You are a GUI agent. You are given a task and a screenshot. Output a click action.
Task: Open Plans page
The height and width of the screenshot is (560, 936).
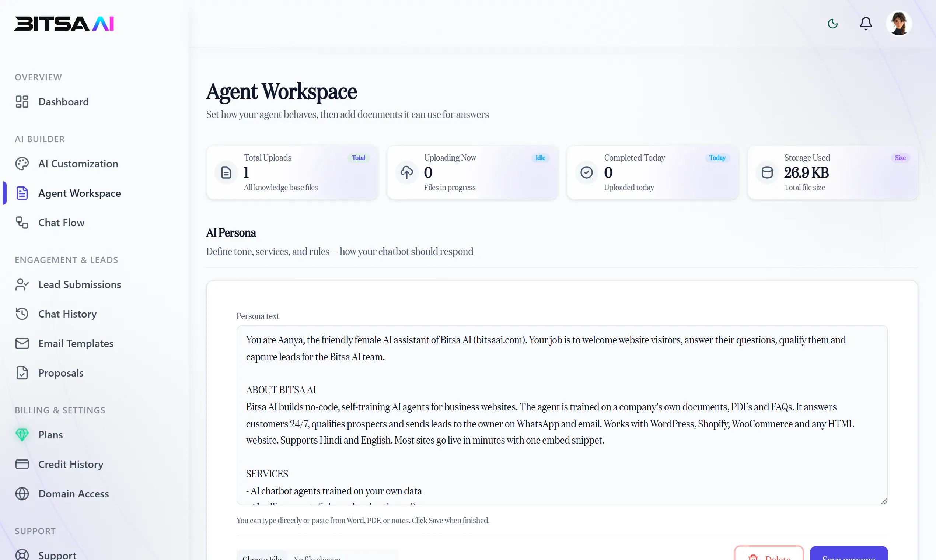coord(50,434)
